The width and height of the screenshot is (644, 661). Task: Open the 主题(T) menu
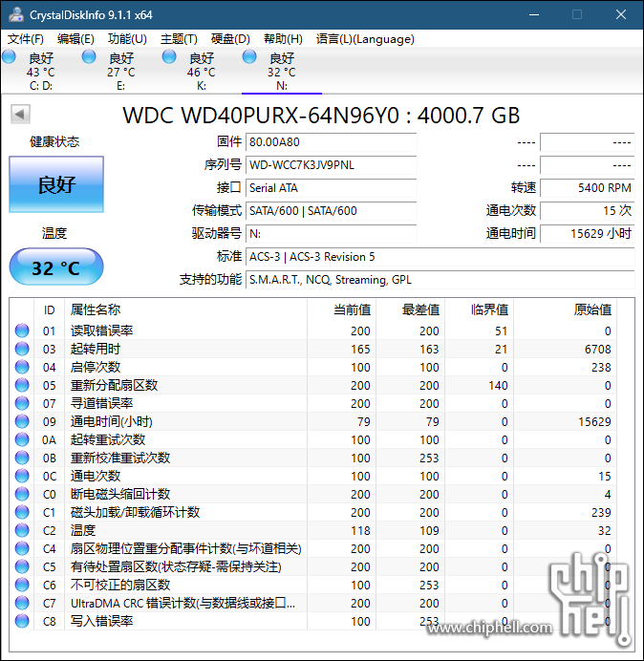coord(179,39)
